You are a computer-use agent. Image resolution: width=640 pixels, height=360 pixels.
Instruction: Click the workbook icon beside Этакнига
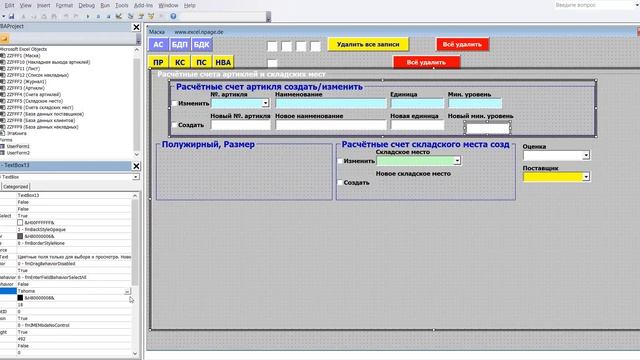click(x=3, y=133)
